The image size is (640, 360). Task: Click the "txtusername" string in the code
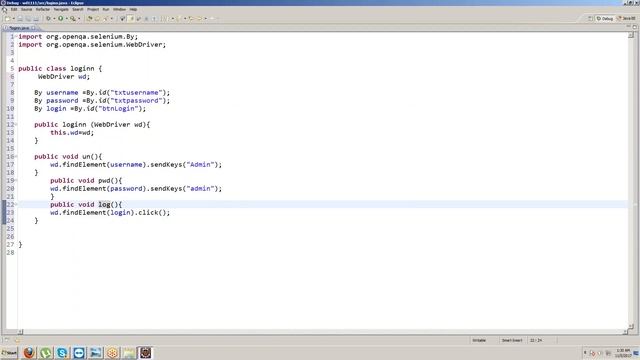[136, 93]
